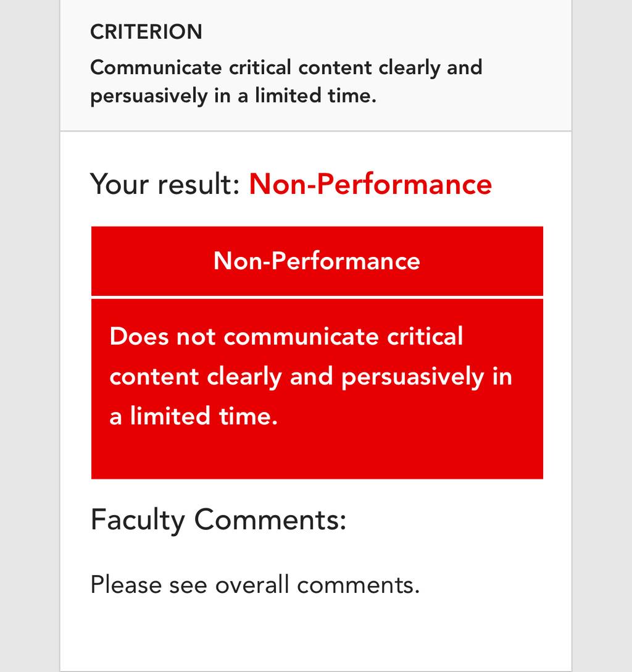Image resolution: width=632 pixels, height=672 pixels.
Task: Click the right gray margin outside the card
Action: click(602, 336)
